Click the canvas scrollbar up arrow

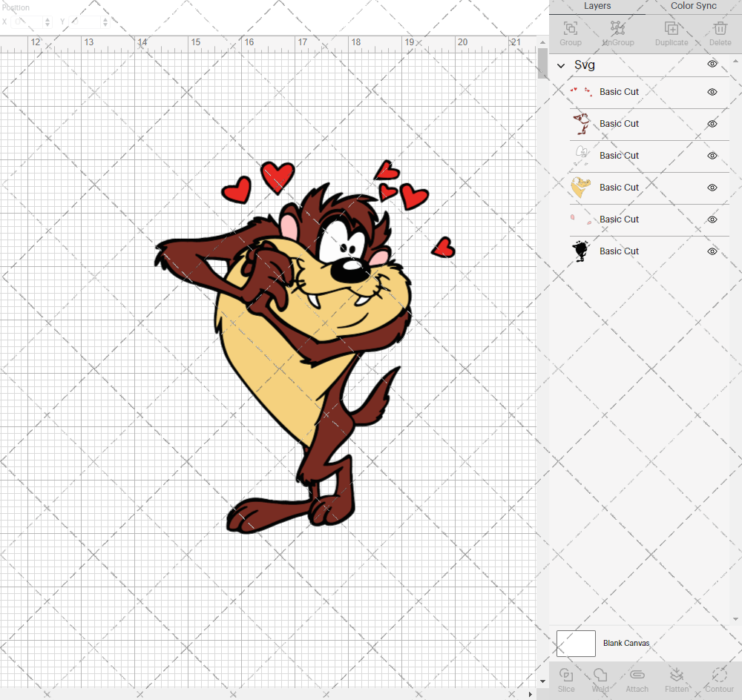(x=542, y=42)
